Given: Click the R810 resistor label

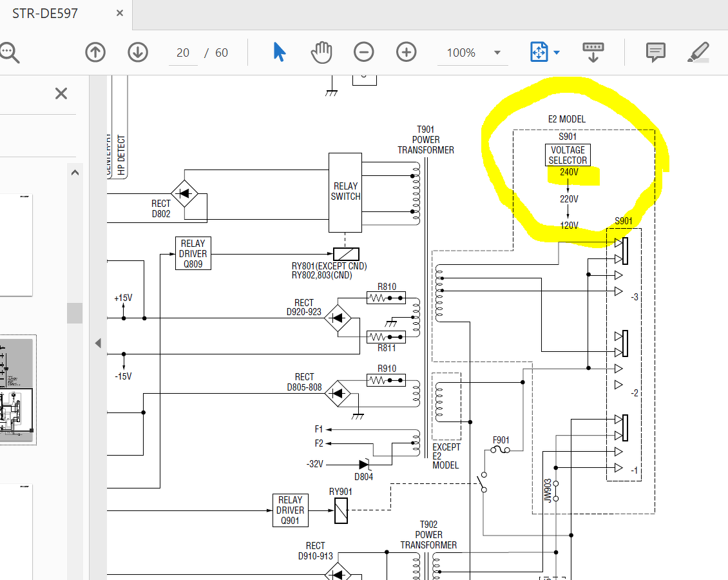Looking at the screenshot, I should coord(387,287).
